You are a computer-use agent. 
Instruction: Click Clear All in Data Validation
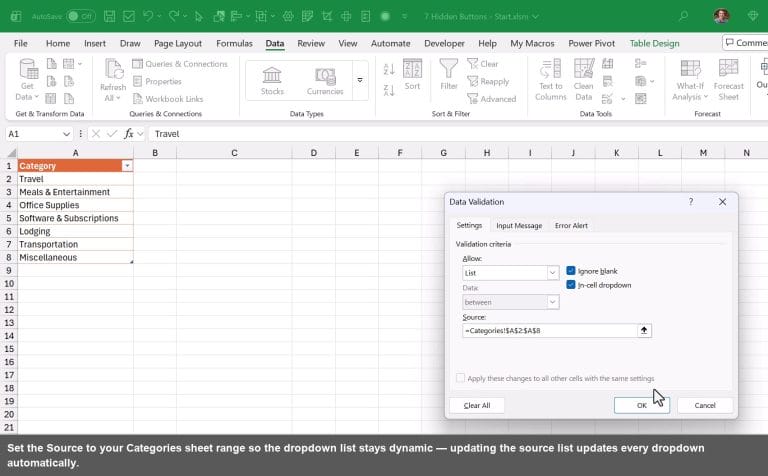[477, 405]
